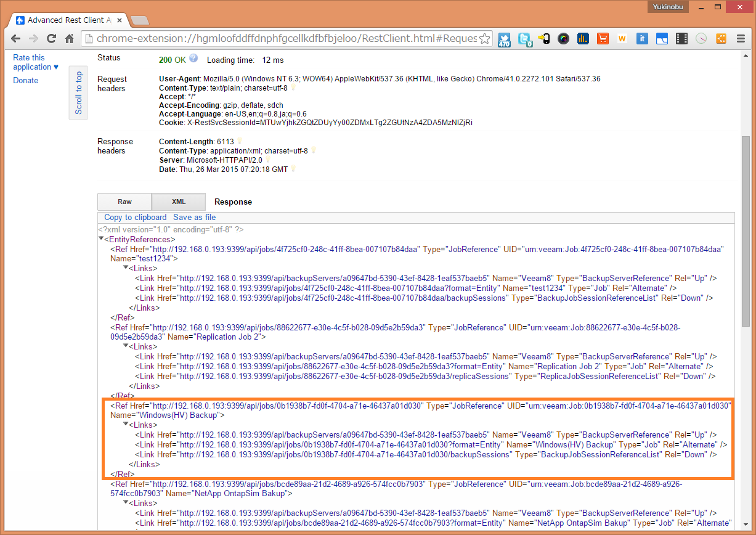Click Copy to clipboard link
Screen dimensions: 756x535
pos(136,217)
